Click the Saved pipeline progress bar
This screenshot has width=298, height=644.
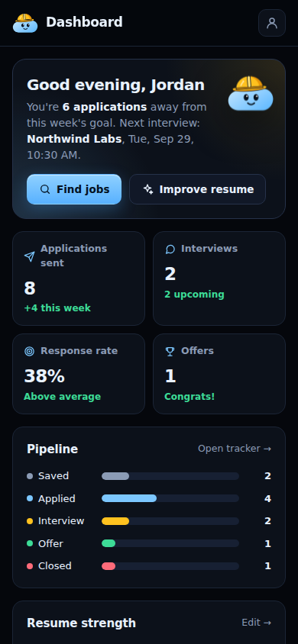[170, 476]
